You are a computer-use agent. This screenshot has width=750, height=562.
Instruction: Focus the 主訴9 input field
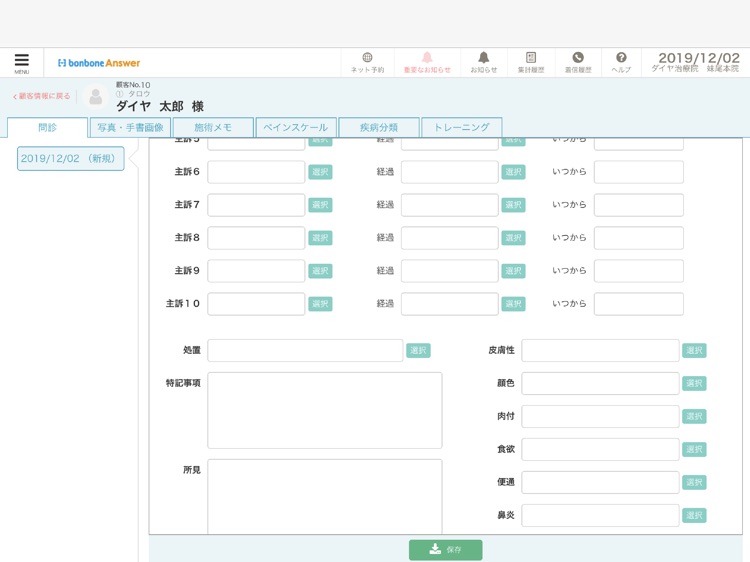[x=256, y=271]
